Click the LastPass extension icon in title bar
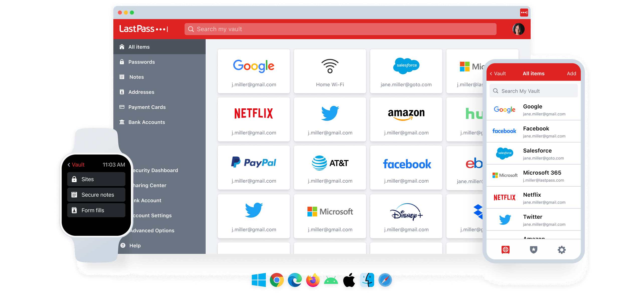The image size is (644, 295). point(524,12)
